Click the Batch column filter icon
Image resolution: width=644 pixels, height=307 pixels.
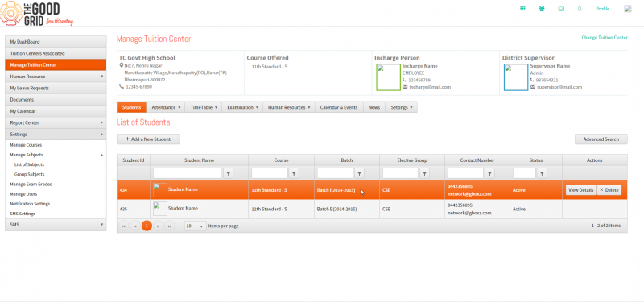point(359,173)
